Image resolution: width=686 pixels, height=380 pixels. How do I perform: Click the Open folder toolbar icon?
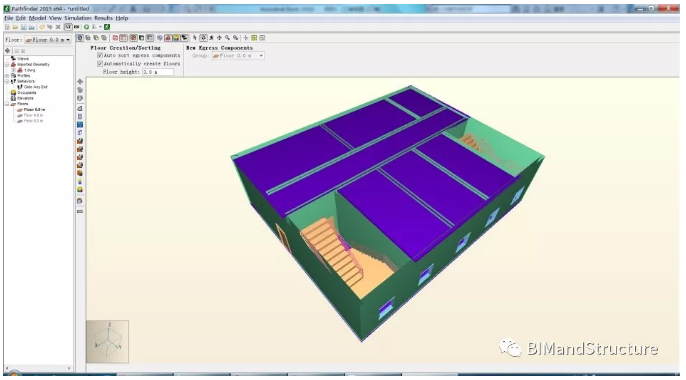click(15, 27)
